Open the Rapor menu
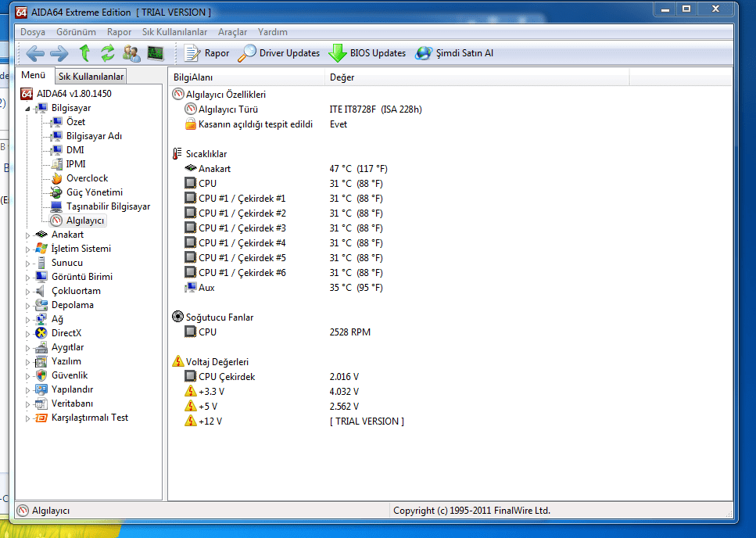Image resolution: width=756 pixels, height=538 pixels. tap(119, 32)
